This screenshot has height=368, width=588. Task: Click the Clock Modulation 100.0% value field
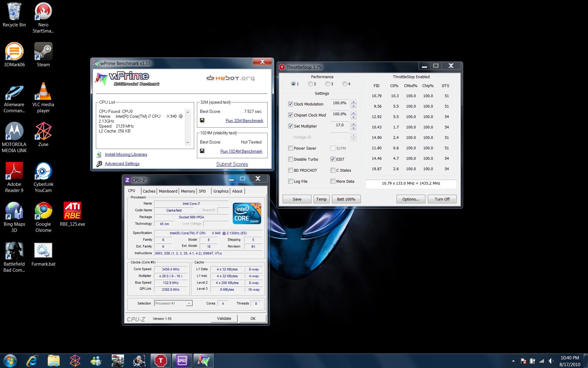tap(340, 103)
